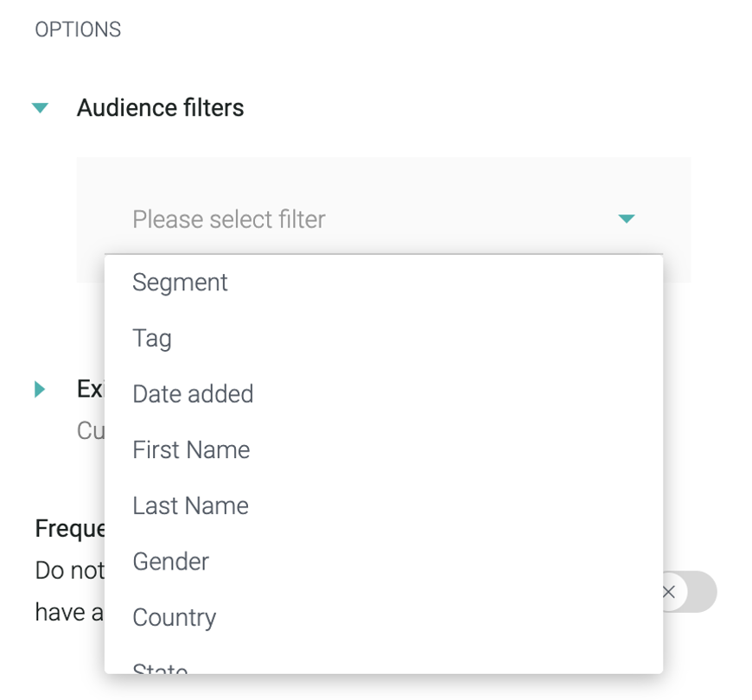Enable the frequency toggle switch
This screenshot has height=700, width=752.
tap(691, 592)
